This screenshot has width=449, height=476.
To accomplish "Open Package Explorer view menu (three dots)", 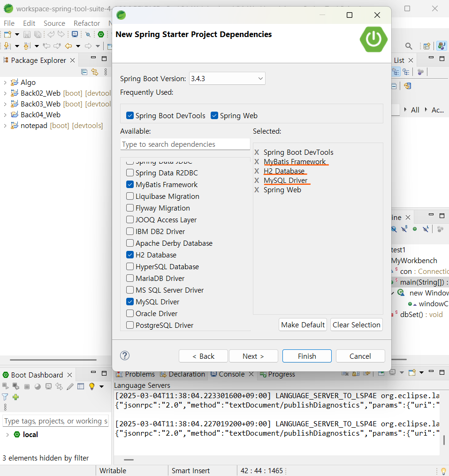I will pyautogui.click(x=106, y=72).
